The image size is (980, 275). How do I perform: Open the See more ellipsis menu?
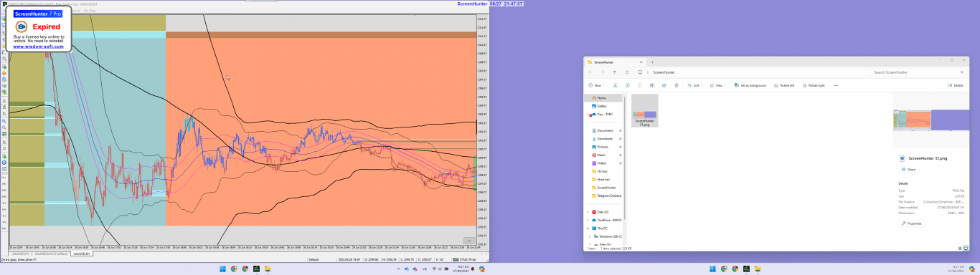[x=835, y=85]
